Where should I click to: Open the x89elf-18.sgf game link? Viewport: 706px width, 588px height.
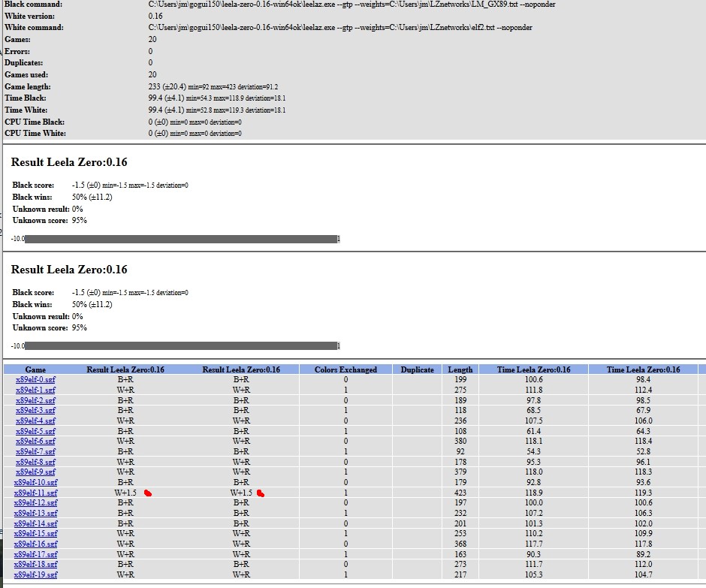[35, 564]
